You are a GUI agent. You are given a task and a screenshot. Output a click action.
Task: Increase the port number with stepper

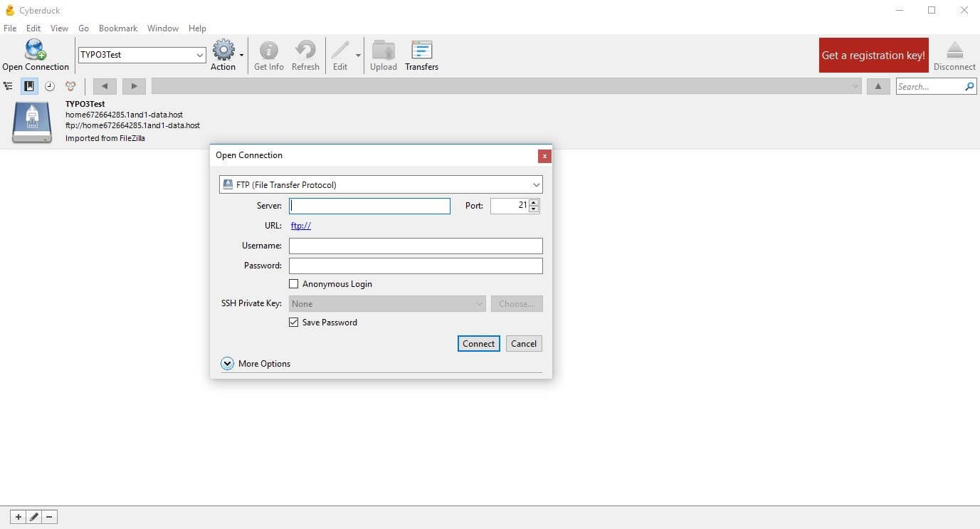click(x=534, y=202)
